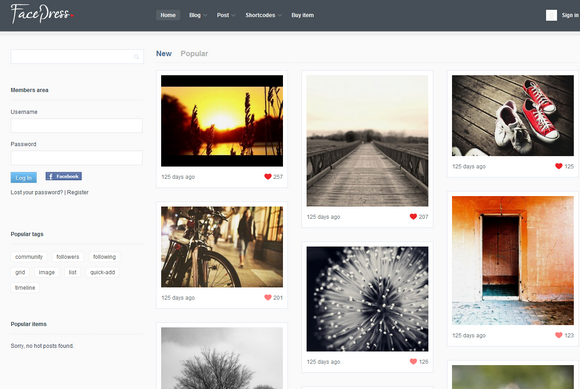Like the sunset photo with 257 hearts
This screenshot has height=389, width=580.
(268, 176)
